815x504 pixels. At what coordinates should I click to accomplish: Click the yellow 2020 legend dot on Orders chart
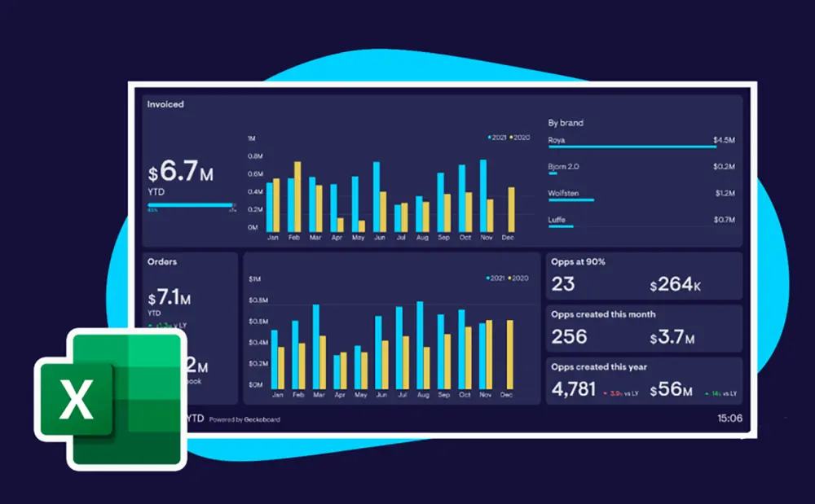pos(510,278)
